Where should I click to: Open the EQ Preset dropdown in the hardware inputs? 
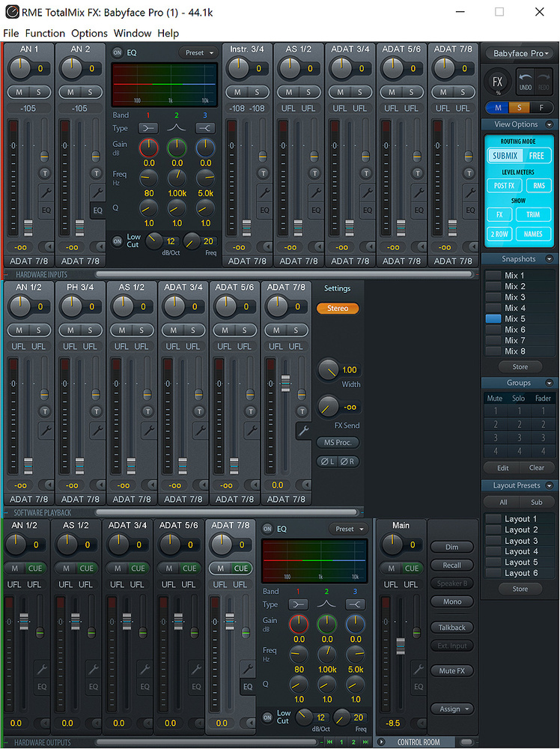[198, 52]
